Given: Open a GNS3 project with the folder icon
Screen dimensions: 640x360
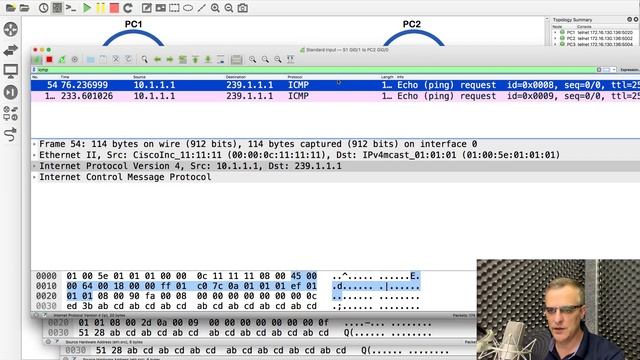Looking at the screenshot, I should click(x=11, y=8).
